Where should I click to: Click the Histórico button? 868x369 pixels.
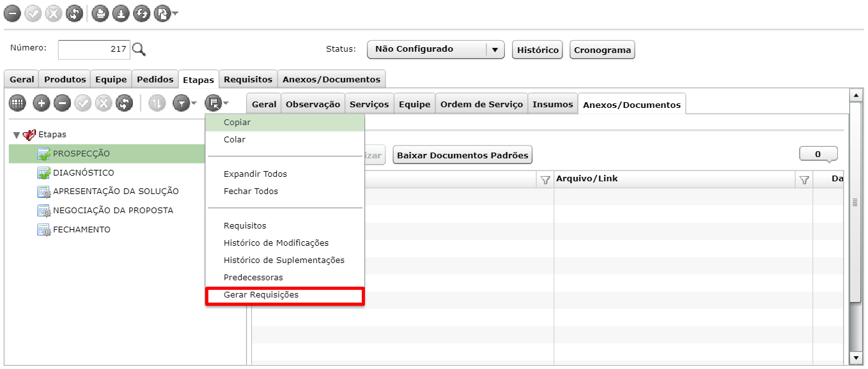click(x=538, y=50)
